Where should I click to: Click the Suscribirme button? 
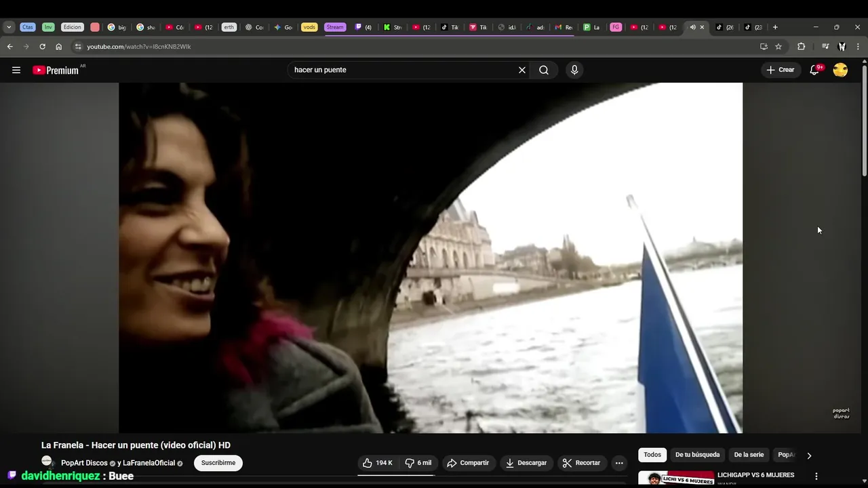point(218,463)
